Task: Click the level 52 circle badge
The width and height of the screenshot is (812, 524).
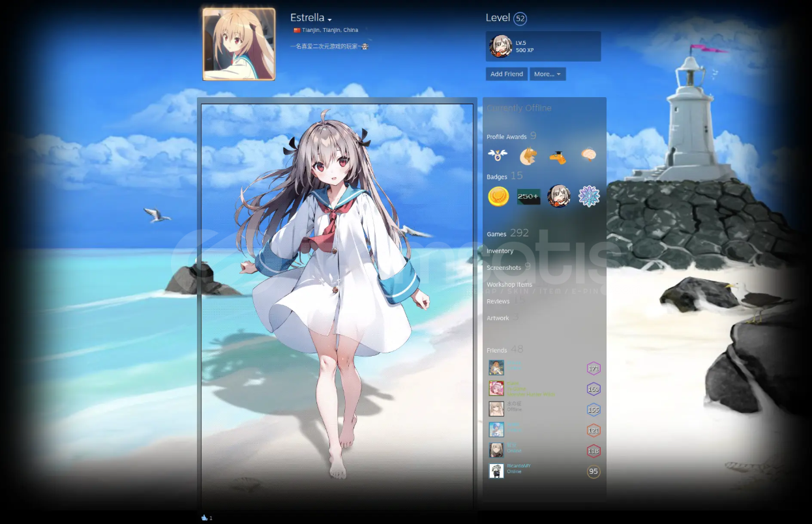Action: tap(520, 19)
